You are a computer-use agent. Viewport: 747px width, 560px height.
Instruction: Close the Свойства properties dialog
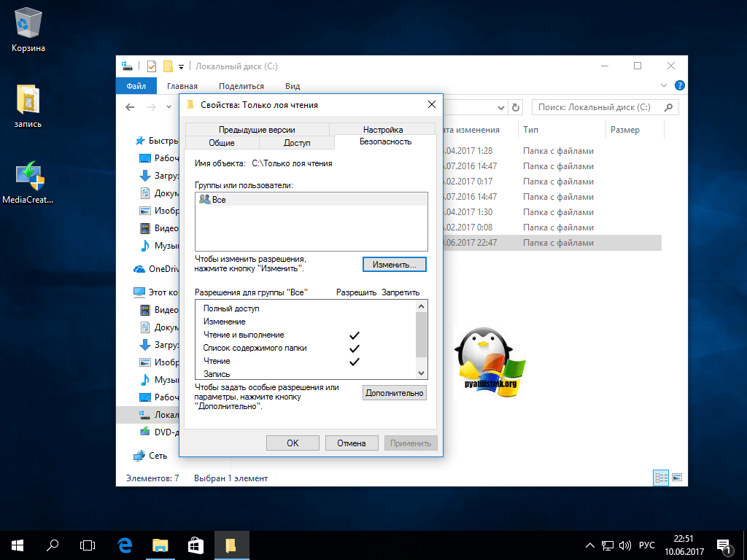point(432,104)
